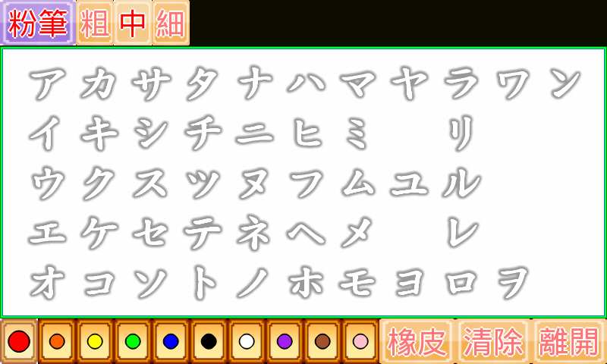
Task: Pick the orange chalk color
Action: click(x=57, y=341)
